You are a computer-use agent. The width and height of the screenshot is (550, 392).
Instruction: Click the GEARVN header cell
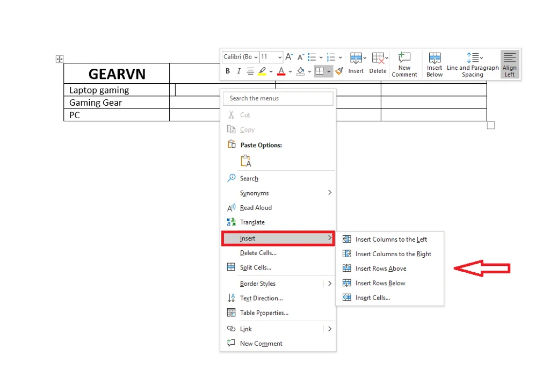[117, 74]
